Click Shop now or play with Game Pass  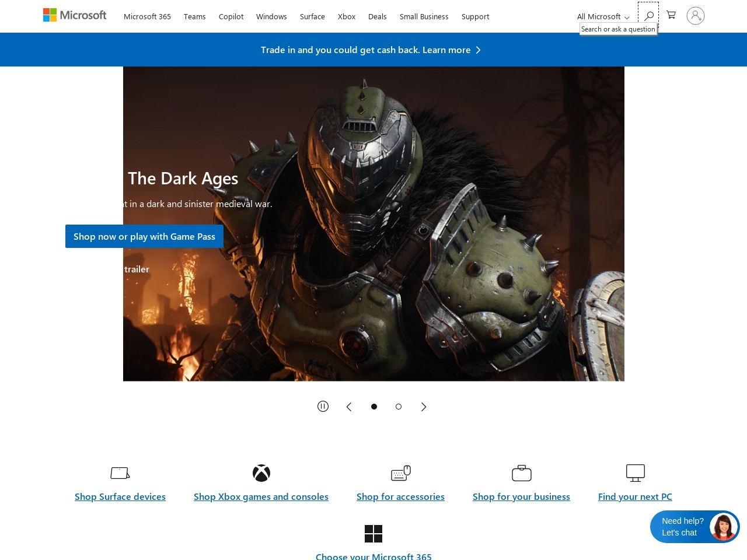point(144,236)
